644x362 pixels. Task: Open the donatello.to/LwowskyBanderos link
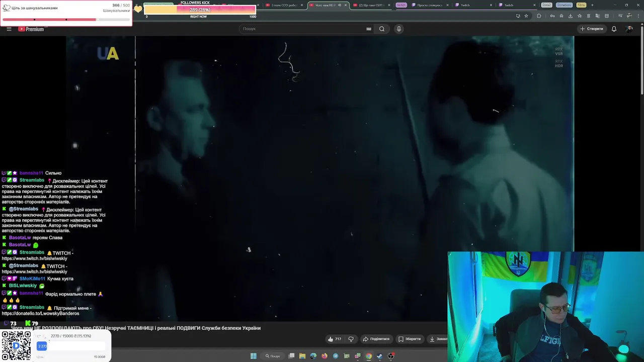(40, 313)
